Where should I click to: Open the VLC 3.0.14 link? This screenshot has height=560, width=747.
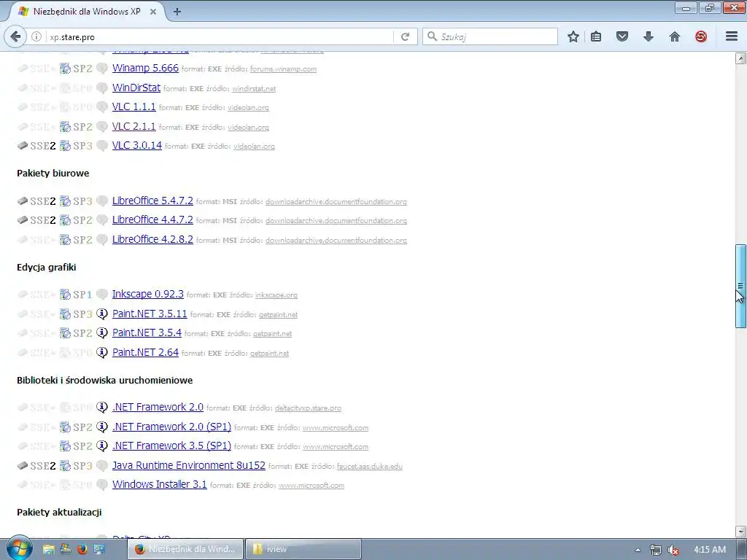pyautogui.click(x=137, y=145)
